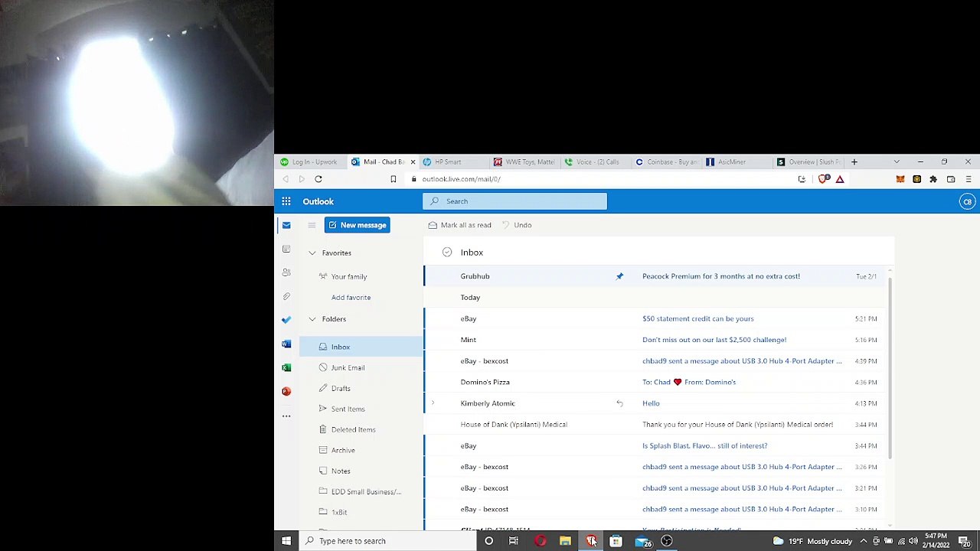The height and width of the screenshot is (551, 980).
Task: Launch Word from the Outlook sidebar
Action: [286, 344]
